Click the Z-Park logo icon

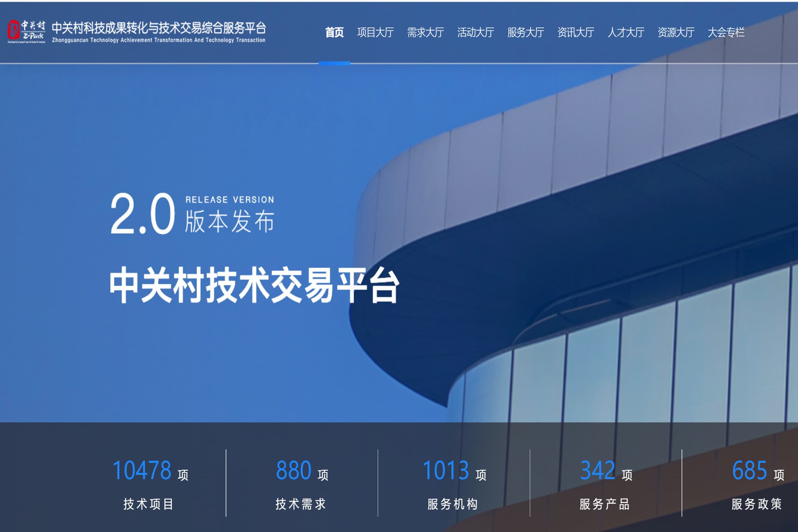26,31
